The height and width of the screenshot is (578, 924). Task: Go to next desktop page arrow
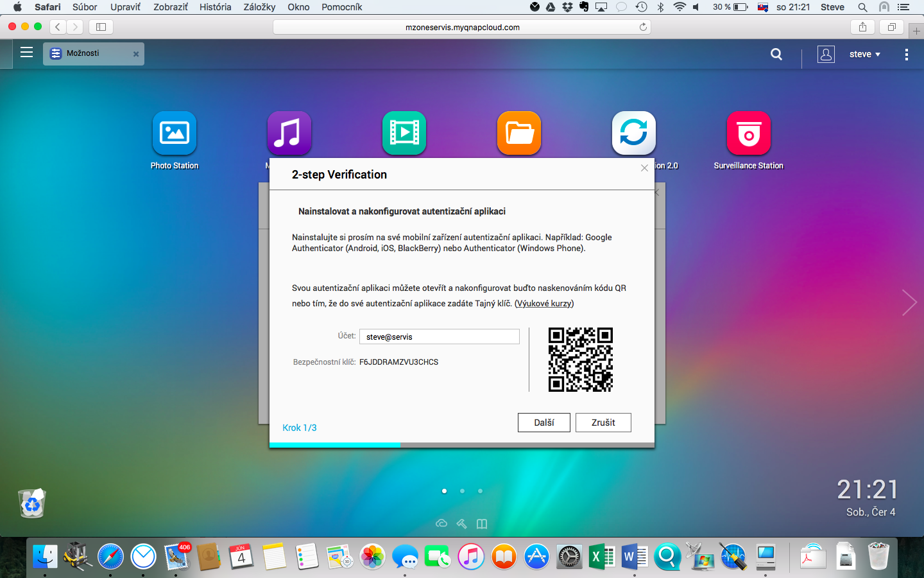click(909, 302)
